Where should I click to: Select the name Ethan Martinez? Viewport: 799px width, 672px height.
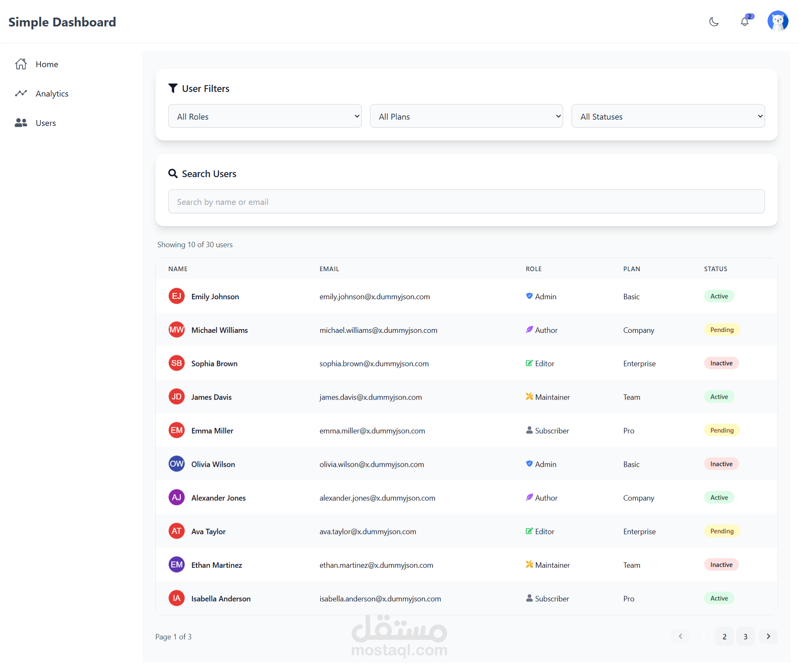pyautogui.click(x=217, y=565)
